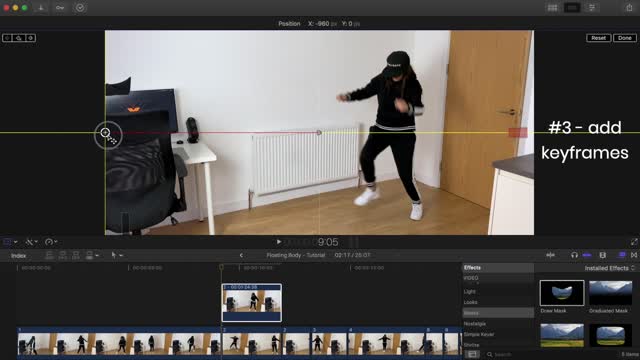This screenshot has height=360, width=640.
Task: Open the Retime speed dropdown
Action: (51, 242)
